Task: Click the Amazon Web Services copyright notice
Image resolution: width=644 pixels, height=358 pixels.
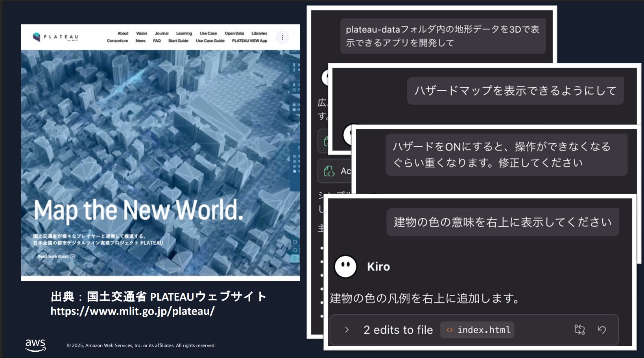Action: 141,345
